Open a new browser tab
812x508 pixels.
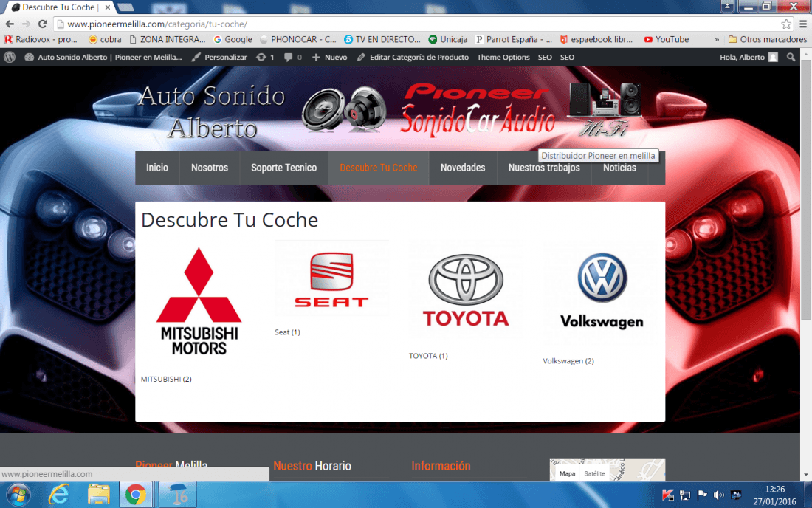125,7
